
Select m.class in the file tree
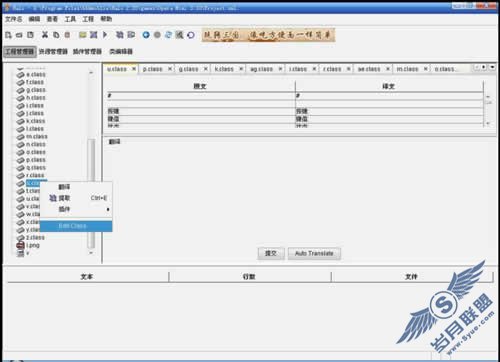pyautogui.click(x=36, y=137)
